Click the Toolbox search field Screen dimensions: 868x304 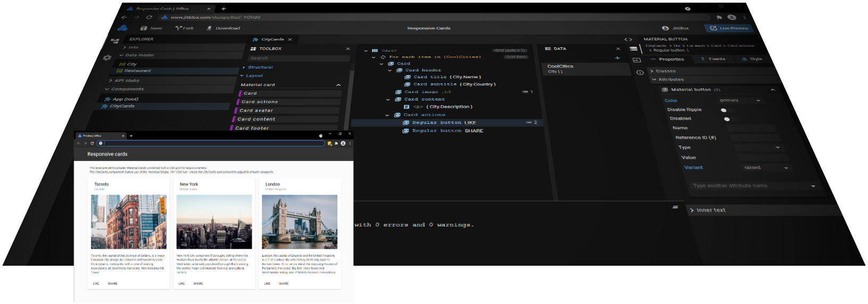299,58
